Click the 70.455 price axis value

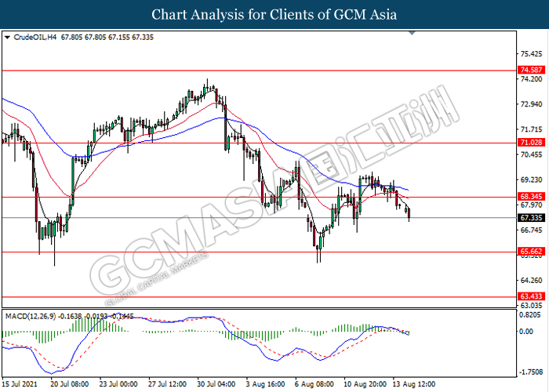point(531,154)
